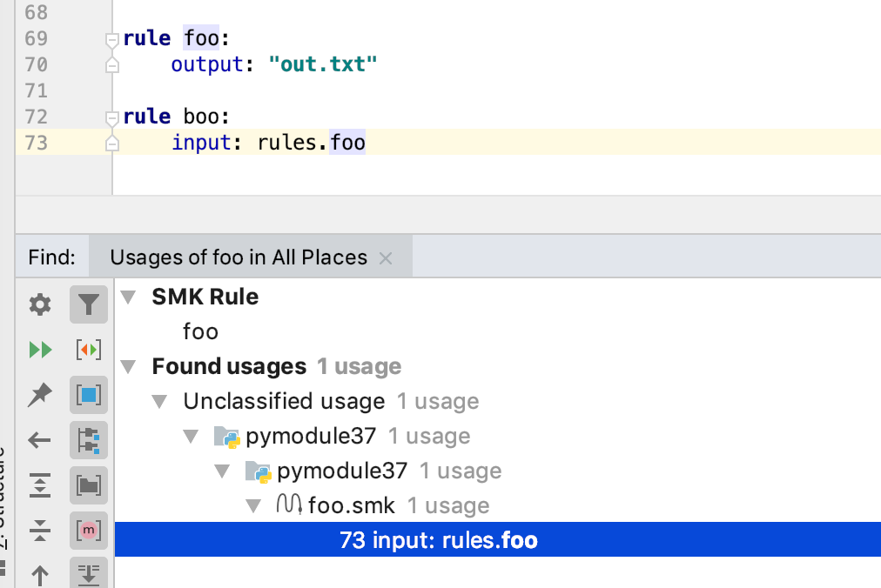The image size is (881, 588).
Task: Collapse the foo.smk tree node
Action: point(253,505)
